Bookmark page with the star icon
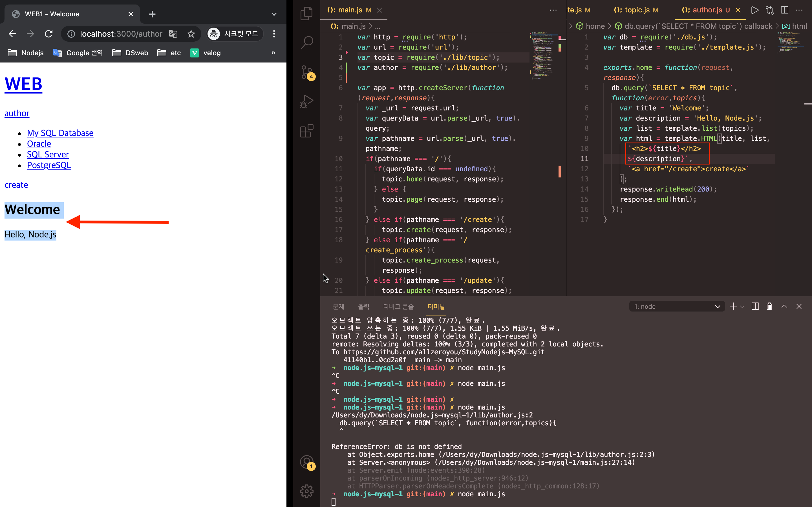Screen dimensions: 812x507 [x=191, y=34]
